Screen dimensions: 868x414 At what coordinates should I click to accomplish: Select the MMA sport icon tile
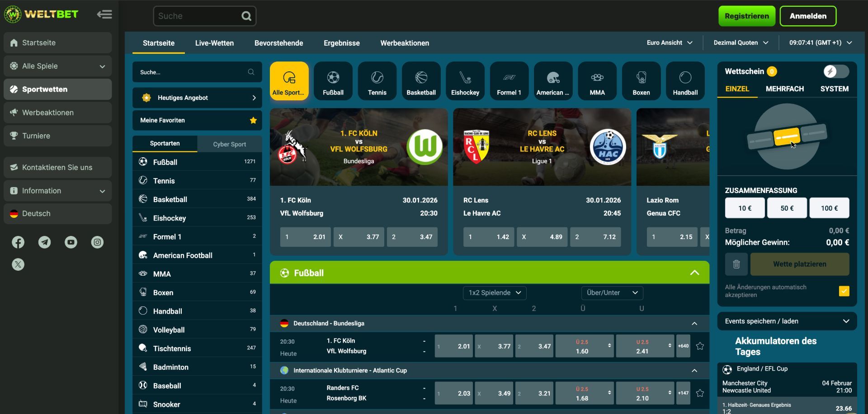[x=597, y=81]
